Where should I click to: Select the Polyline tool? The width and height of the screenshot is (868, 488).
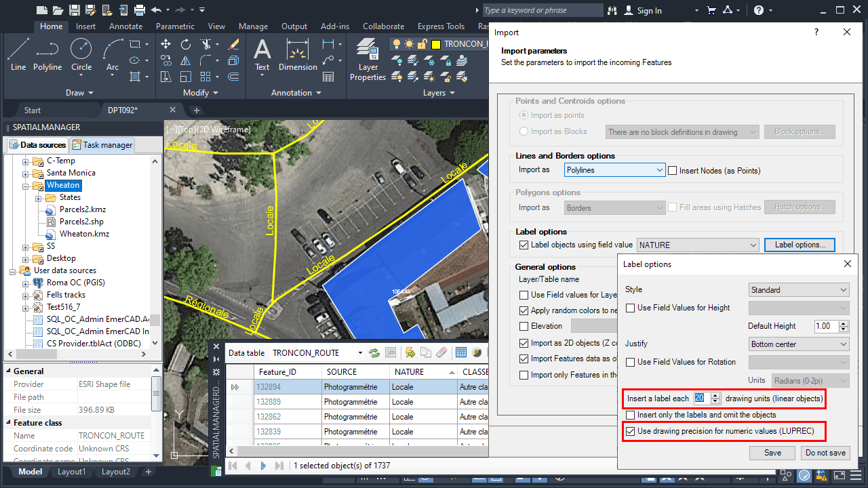pos(47,54)
